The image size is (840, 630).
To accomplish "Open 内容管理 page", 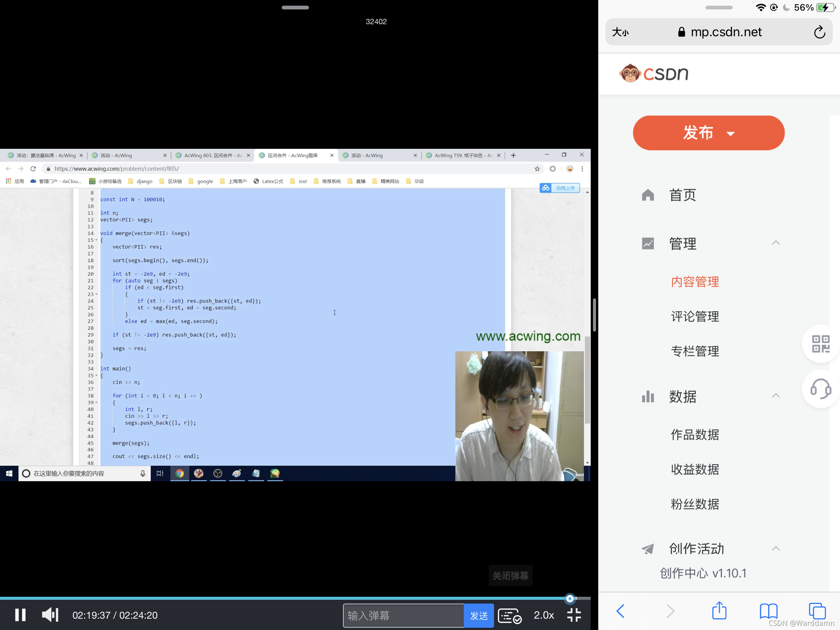I will 695,281.
